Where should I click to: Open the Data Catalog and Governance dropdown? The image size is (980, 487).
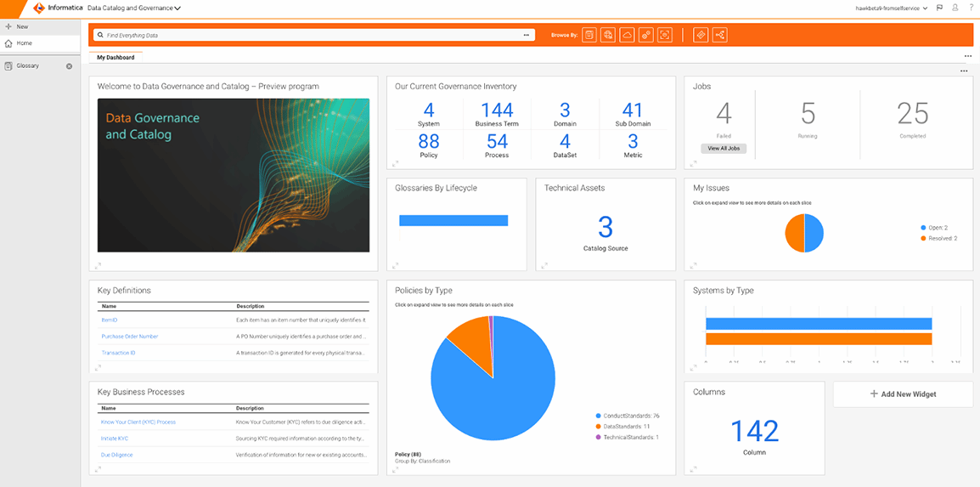pyautogui.click(x=133, y=8)
